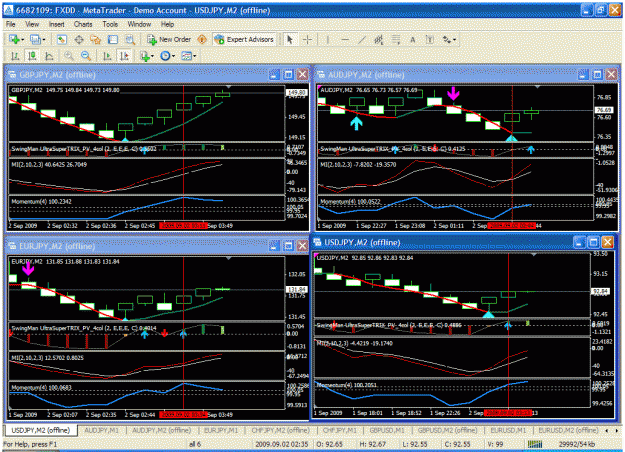Open the Strategy Tester icon

point(130,39)
